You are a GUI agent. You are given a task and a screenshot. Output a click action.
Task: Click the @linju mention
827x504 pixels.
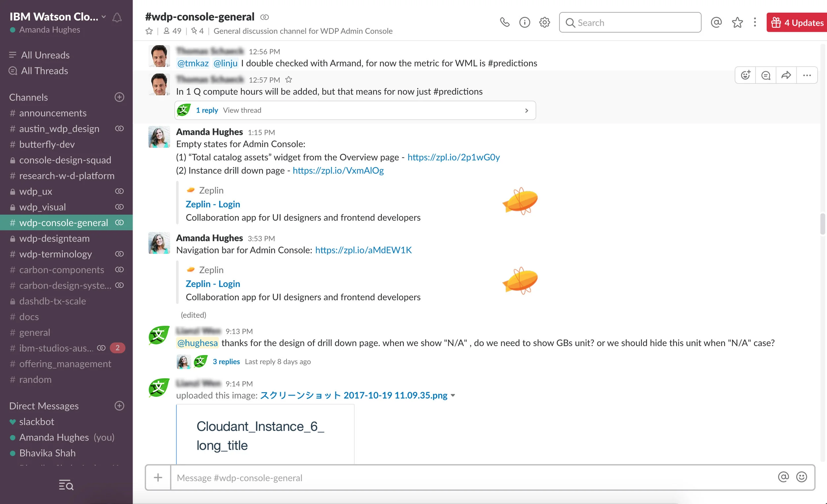click(x=225, y=63)
